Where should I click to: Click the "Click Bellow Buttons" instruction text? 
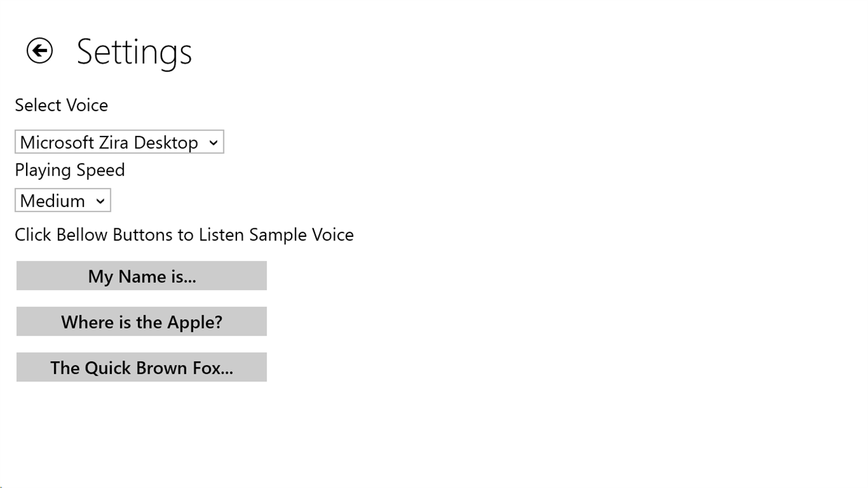coord(184,235)
